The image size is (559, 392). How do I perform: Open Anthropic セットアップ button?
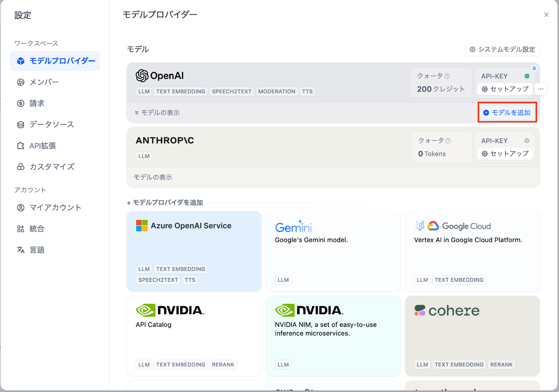pyautogui.click(x=505, y=154)
